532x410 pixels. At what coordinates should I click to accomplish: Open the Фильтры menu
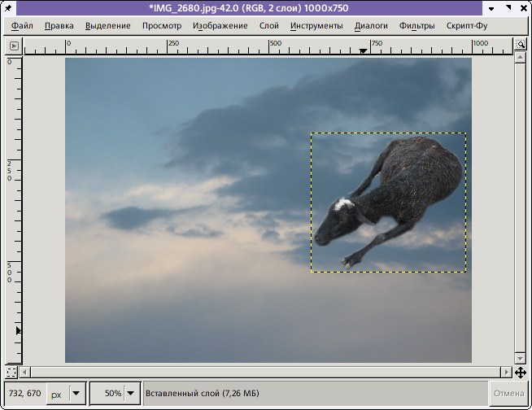click(416, 26)
